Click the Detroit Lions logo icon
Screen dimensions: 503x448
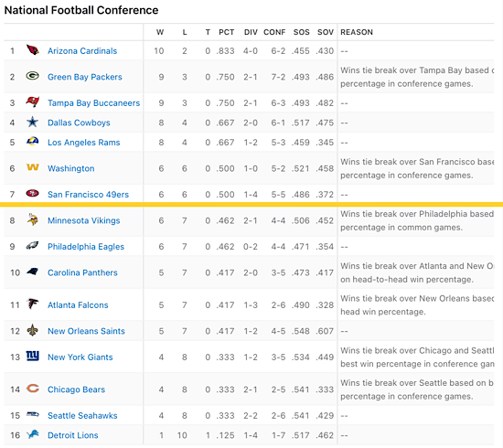point(32,434)
